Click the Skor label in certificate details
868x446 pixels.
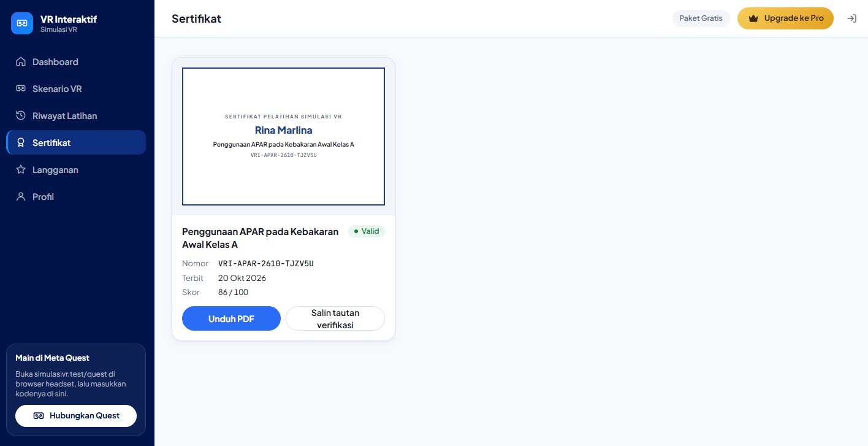(x=191, y=292)
